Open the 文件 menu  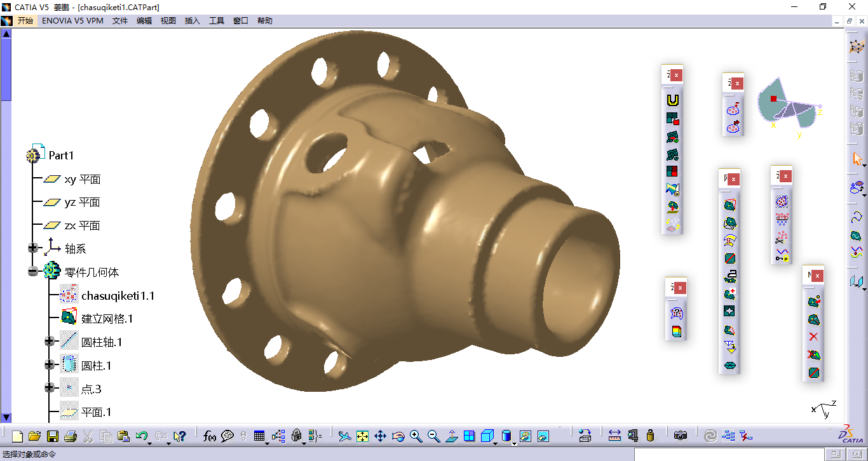120,21
